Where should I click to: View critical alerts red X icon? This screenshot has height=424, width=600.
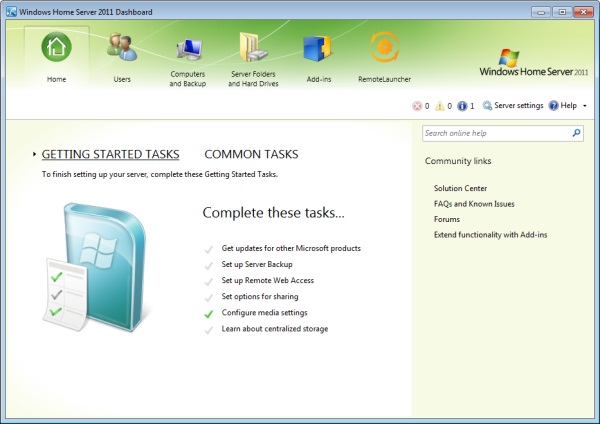pyautogui.click(x=417, y=106)
